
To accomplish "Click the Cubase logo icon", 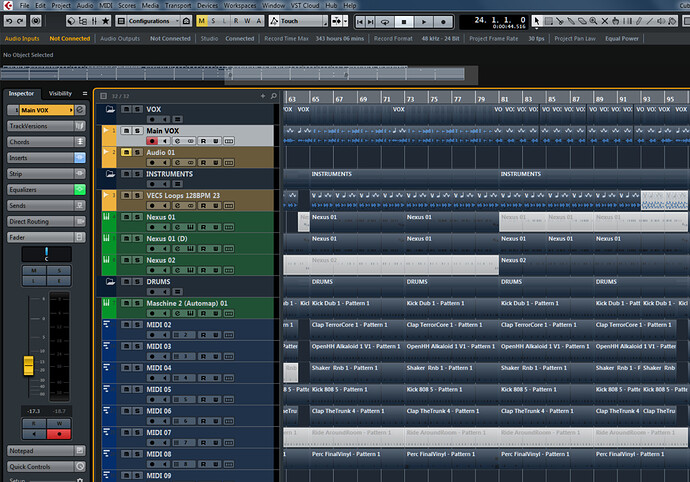I will pyautogui.click(x=8, y=5).
